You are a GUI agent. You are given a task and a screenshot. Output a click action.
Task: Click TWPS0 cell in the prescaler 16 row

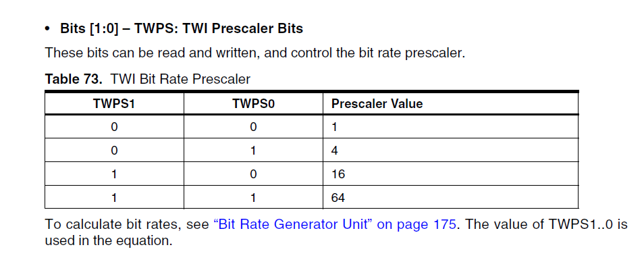[x=253, y=174]
